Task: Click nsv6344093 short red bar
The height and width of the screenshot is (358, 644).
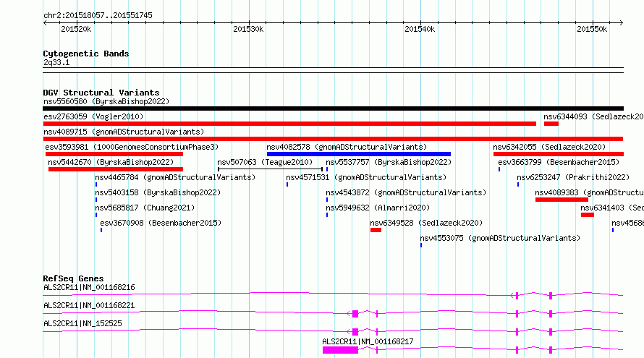Action: (551, 124)
